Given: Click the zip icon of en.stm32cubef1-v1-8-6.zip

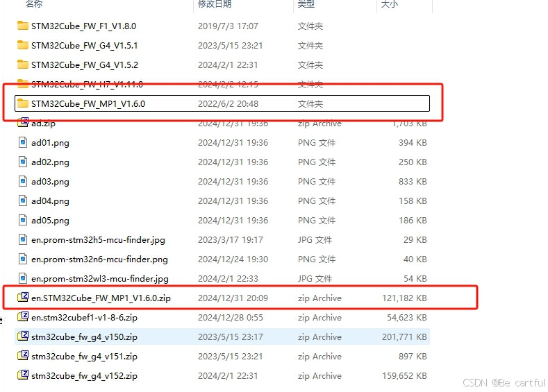Looking at the screenshot, I should 23,317.
